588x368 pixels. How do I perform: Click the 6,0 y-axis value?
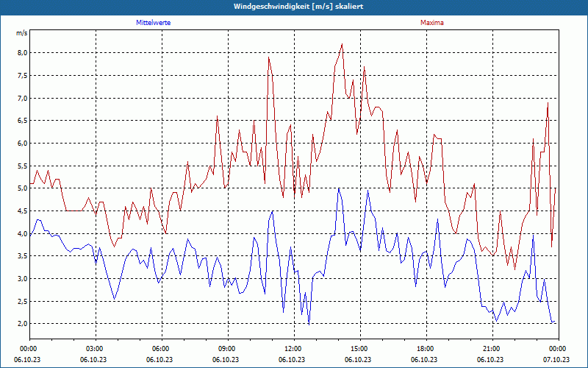tap(23, 143)
